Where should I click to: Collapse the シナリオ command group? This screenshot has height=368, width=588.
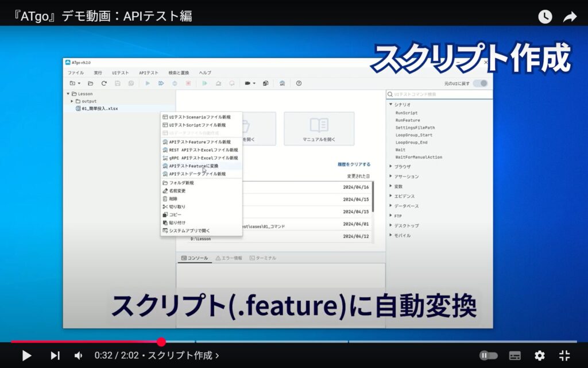(x=390, y=105)
